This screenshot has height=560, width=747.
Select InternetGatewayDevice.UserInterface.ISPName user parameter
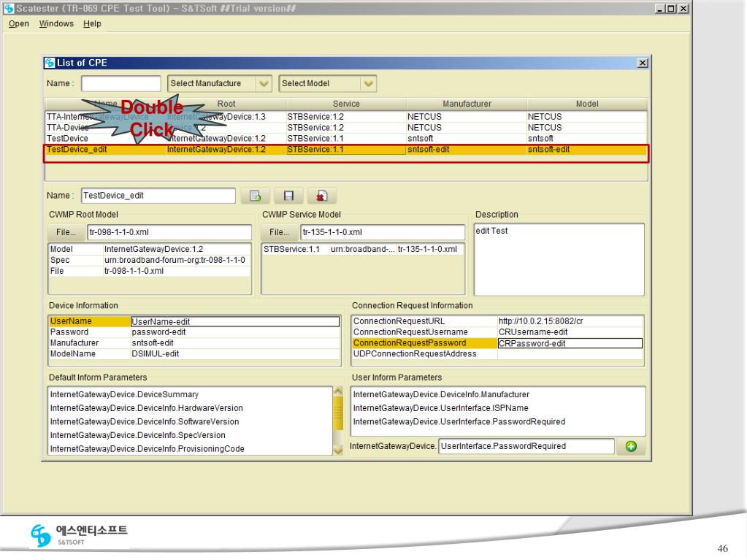click(440, 409)
